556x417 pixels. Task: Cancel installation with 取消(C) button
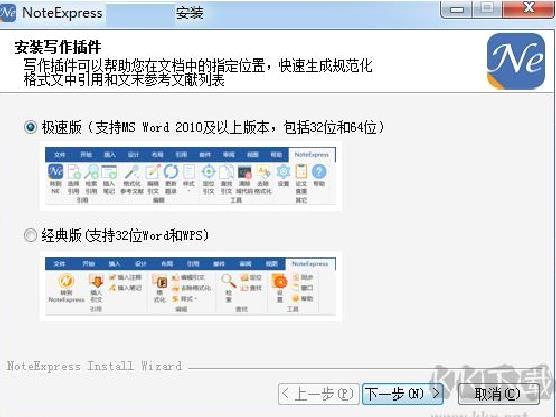coord(499,394)
